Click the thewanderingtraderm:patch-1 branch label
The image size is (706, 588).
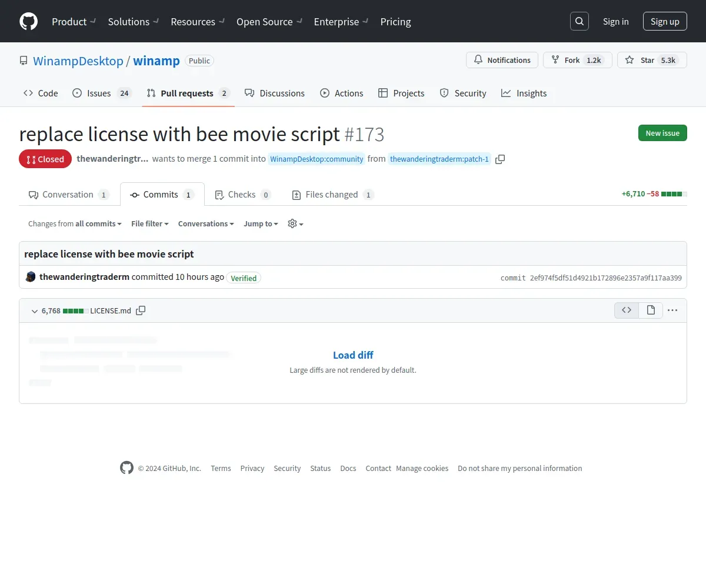[x=439, y=159]
